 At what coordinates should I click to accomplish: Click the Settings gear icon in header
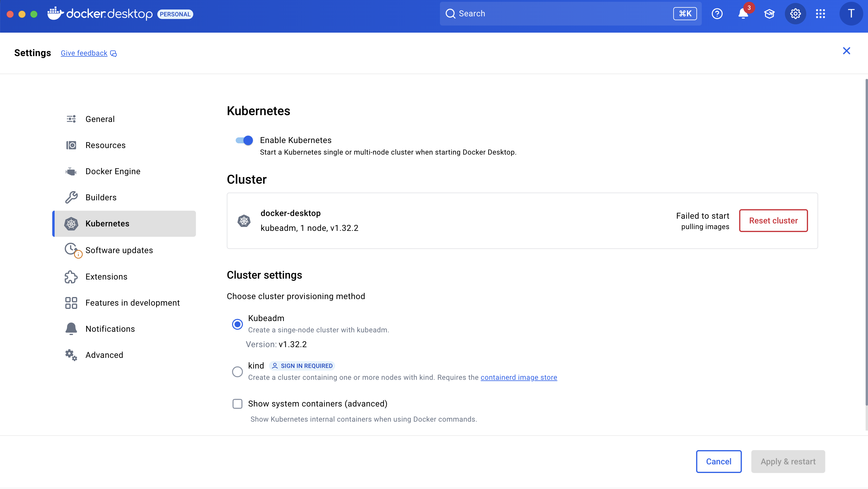coord(795,13)
